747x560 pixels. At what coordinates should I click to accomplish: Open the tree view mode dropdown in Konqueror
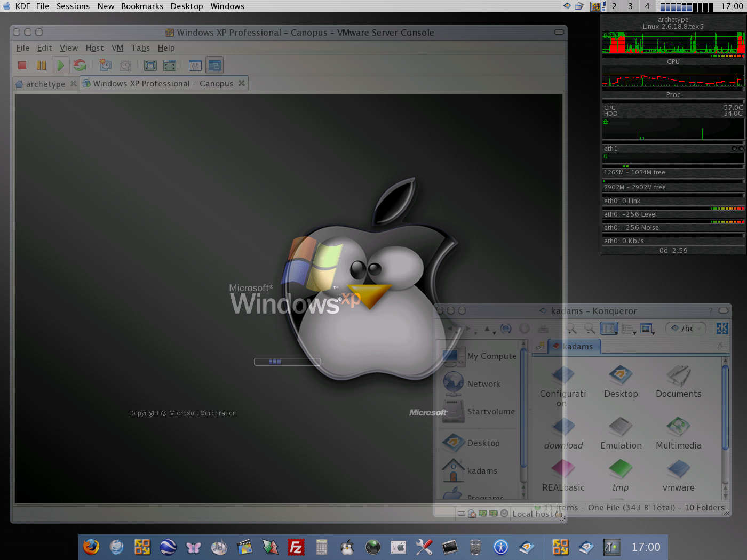point(635,333)
